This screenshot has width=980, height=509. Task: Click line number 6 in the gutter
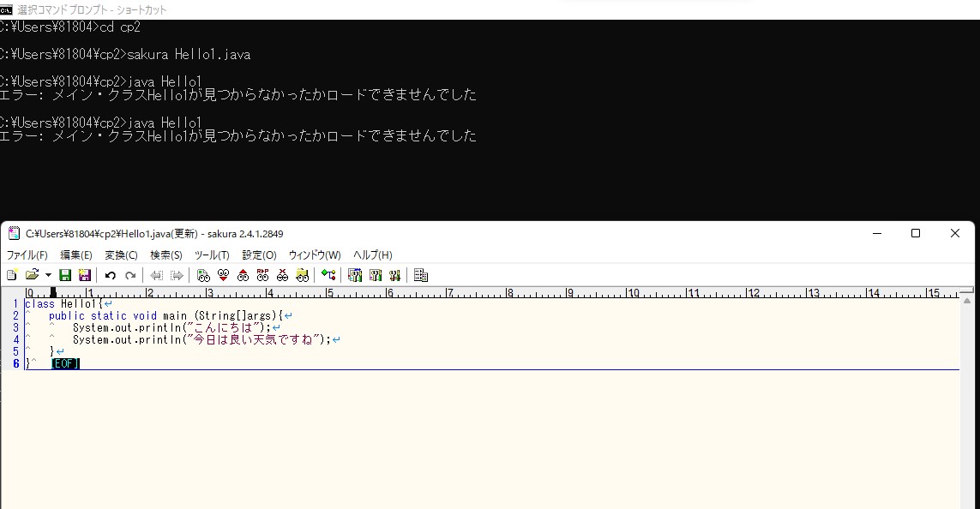15,363
